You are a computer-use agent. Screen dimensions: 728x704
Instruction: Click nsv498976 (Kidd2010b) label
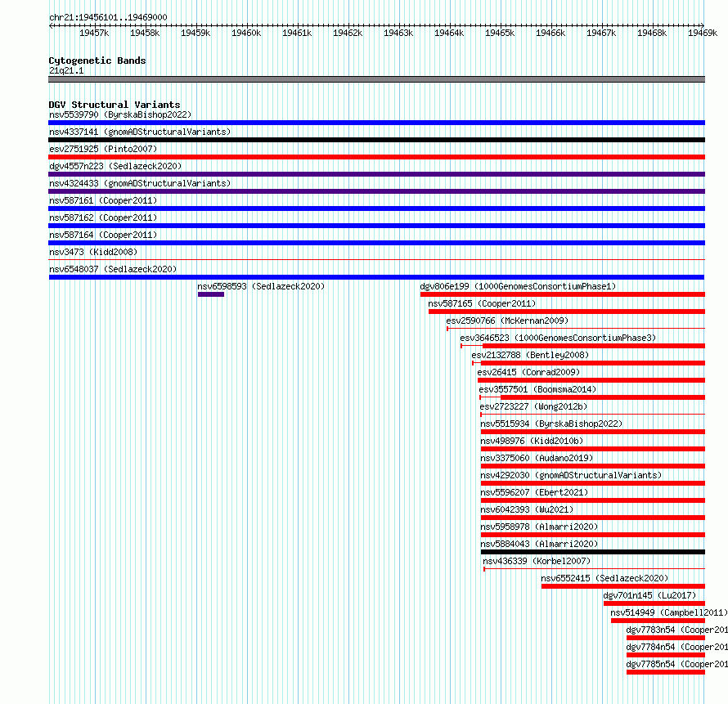(x=532, y=441)
